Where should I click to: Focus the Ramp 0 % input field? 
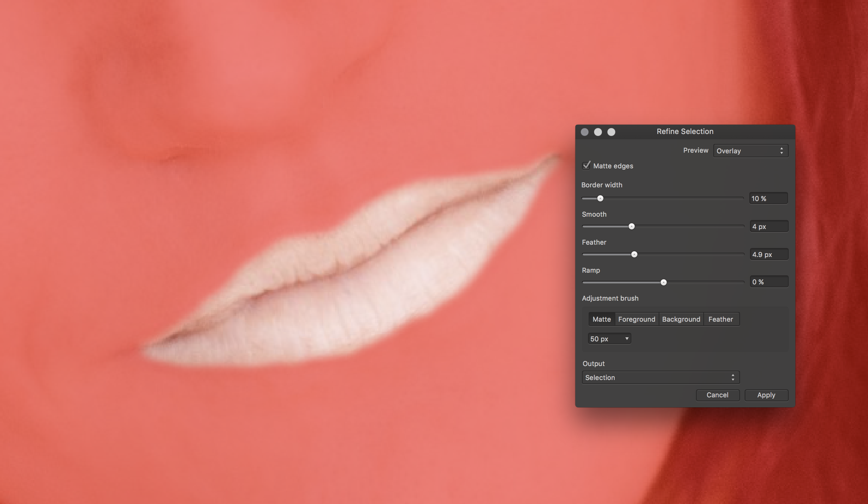[x=769, y=282]
